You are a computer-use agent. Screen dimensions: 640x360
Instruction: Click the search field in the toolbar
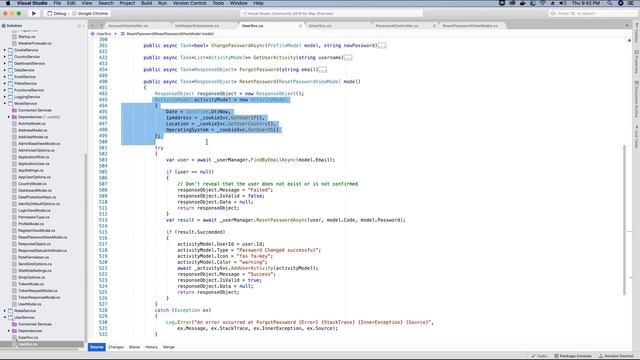click(591, 13)
